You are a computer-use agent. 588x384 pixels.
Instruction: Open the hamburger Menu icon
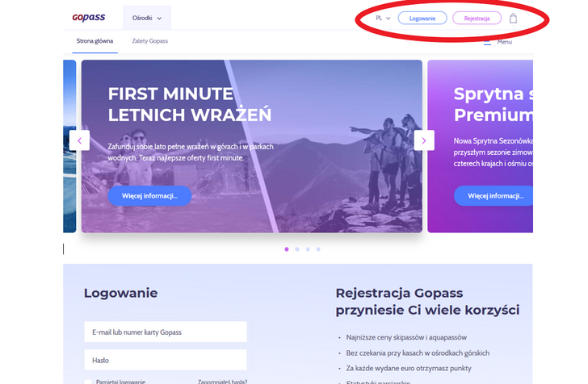(487, 42)
